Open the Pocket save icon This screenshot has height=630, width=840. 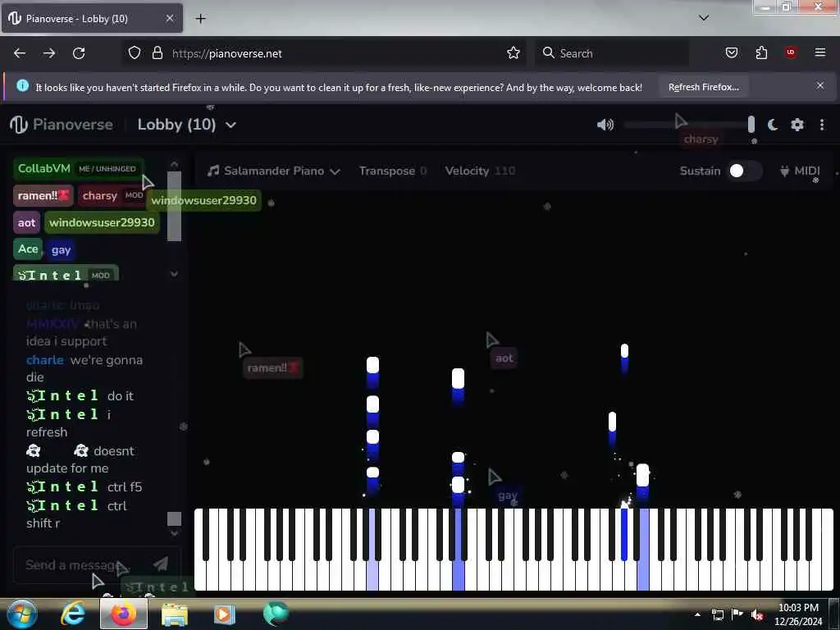click(731, 52)
